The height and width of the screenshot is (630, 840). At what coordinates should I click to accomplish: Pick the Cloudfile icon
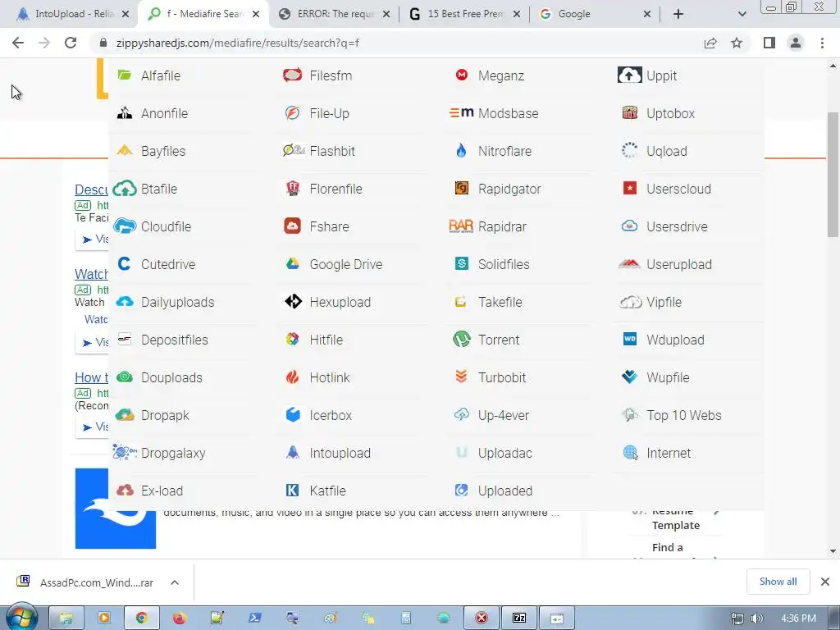click(125, 226)
